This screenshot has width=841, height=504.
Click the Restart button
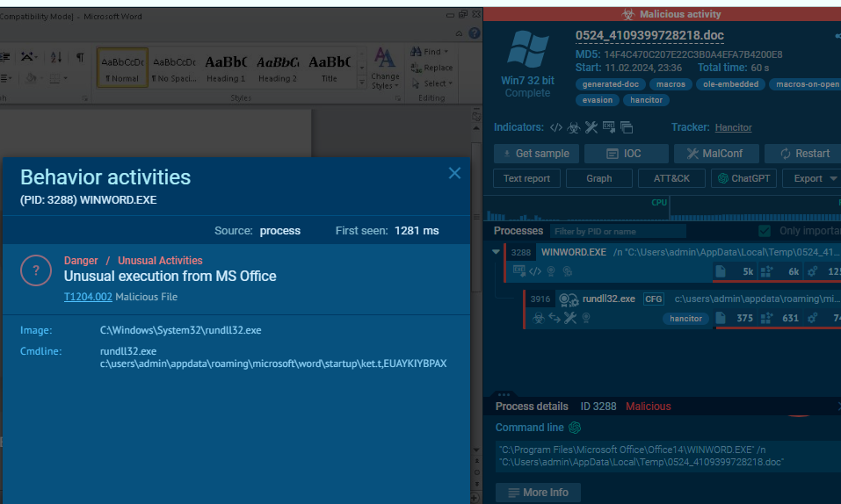(x=804, y=154)
